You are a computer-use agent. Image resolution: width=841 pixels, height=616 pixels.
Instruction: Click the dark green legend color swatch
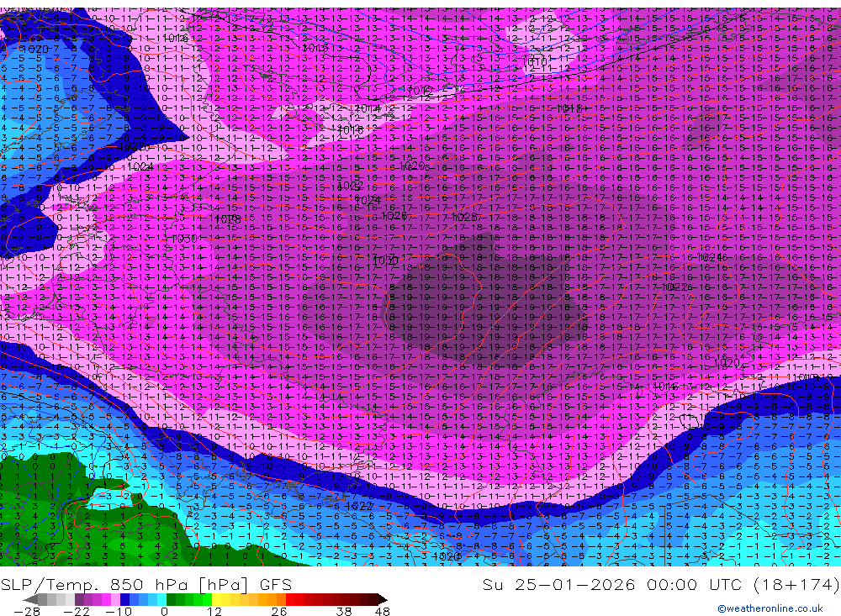pos(171,599)
